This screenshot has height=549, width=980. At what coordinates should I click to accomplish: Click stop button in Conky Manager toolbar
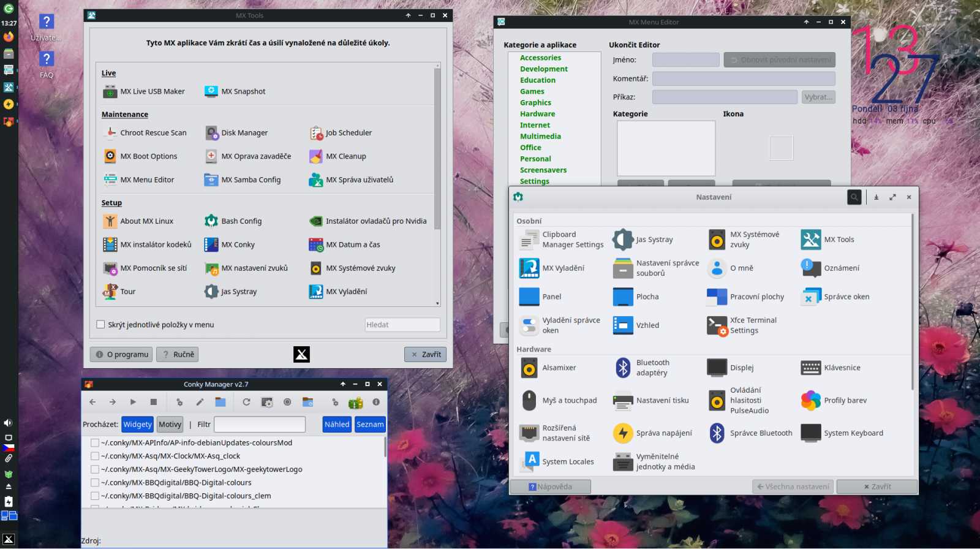(154, 403)
